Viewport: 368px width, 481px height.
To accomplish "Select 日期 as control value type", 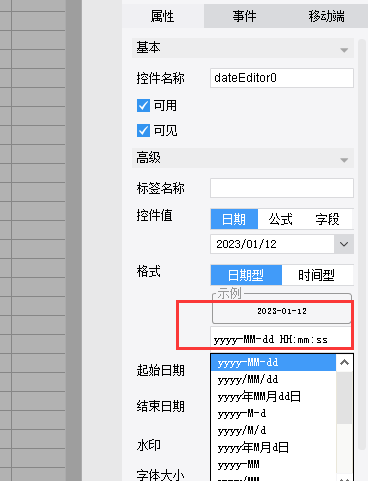I will click(234, 219).
